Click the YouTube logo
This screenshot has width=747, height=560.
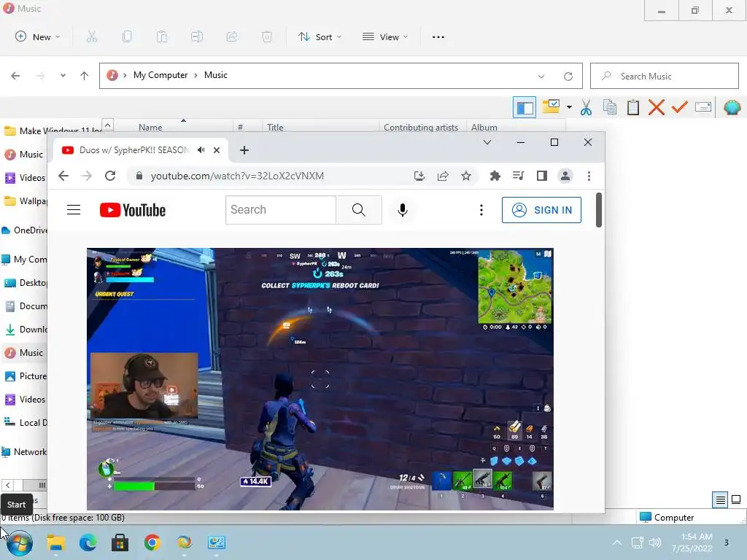click(133, 209)
